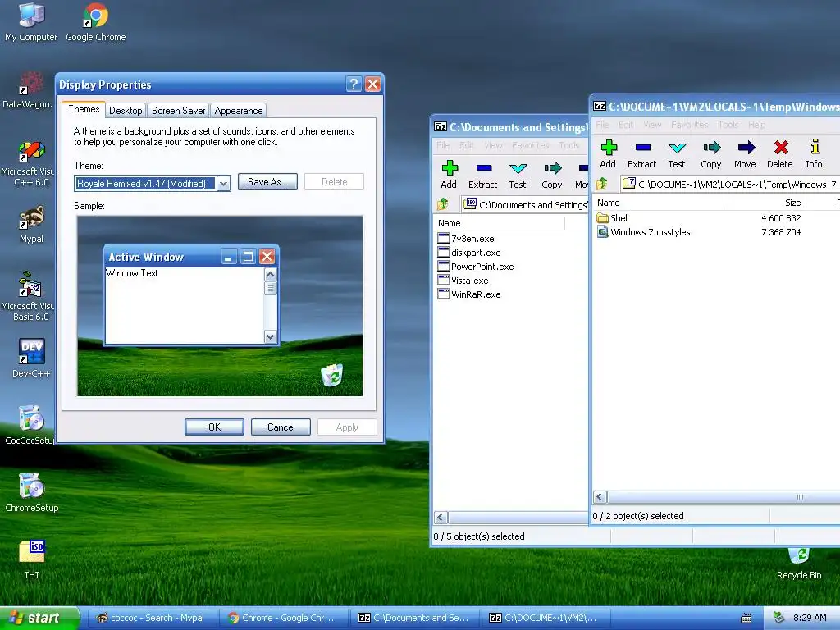The width and height of the screenshot is (840, 630).
Task: Open Favorites menu in Temp 7-Zip window
Action: (689, 125)
